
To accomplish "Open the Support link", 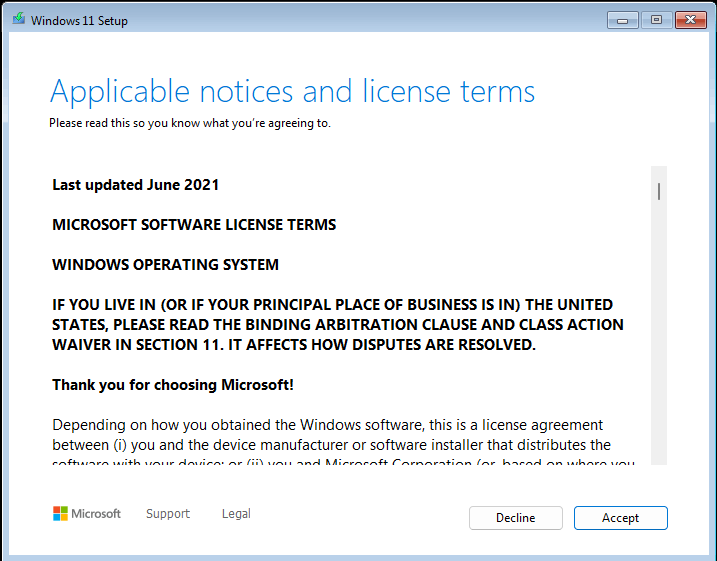I will [168, 513].
